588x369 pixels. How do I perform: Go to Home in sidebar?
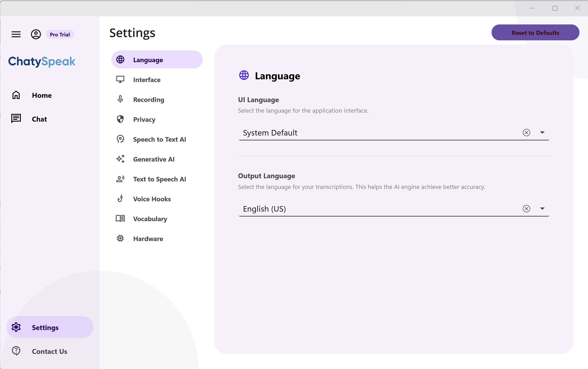click(x=42, y=95)
